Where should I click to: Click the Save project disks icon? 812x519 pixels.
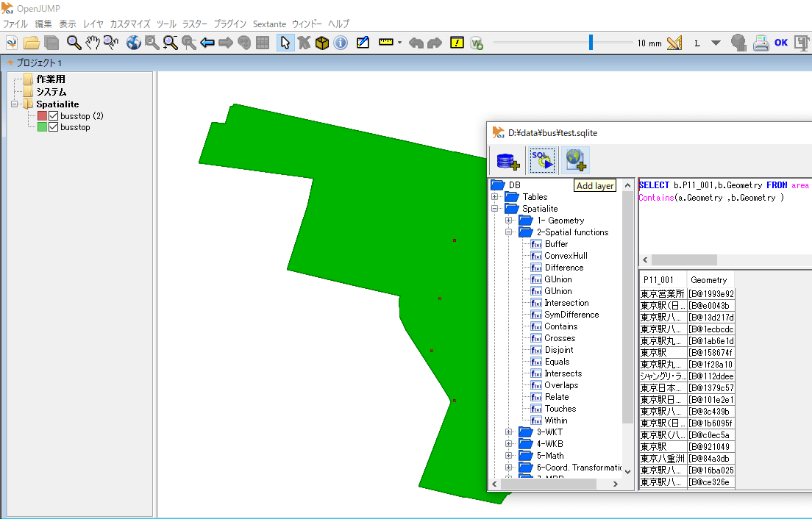(51, 43)
